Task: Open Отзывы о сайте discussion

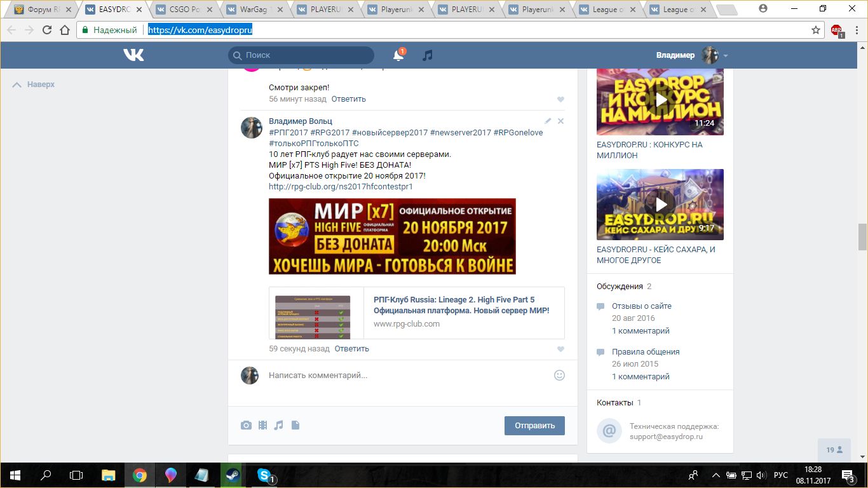Action: 641,306
